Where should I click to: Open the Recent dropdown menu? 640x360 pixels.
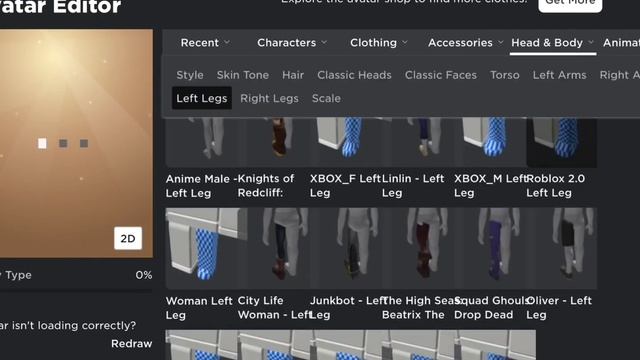[205, 43]
